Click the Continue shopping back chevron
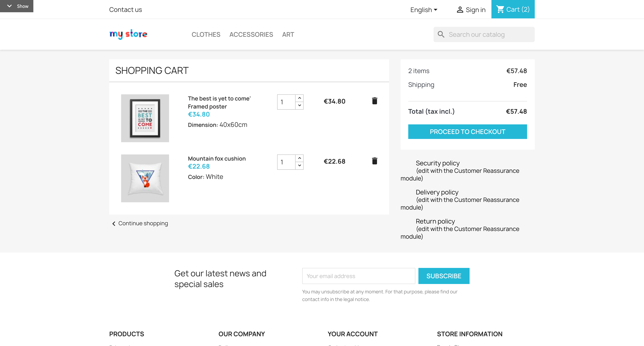644x346 pixels. click(114, 224)
